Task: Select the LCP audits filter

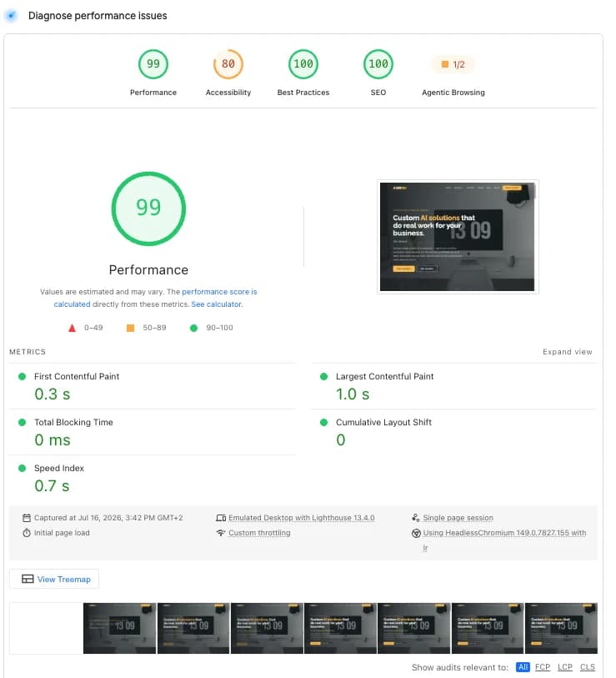Action: (x=565, y=667)
